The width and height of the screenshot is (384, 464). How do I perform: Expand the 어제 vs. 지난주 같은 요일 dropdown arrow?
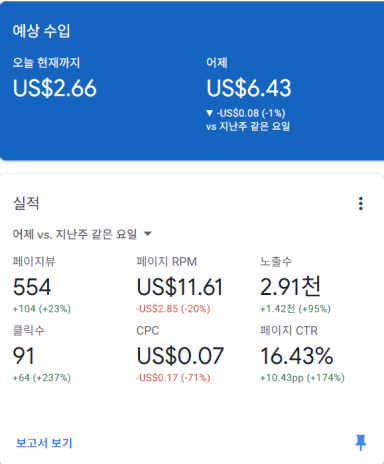click(x=148, y=234)
